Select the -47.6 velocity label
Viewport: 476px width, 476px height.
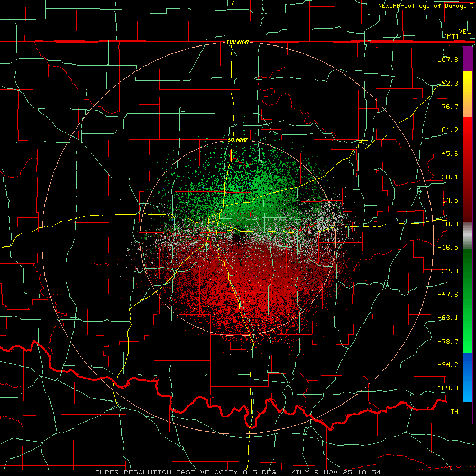point(448,295)
